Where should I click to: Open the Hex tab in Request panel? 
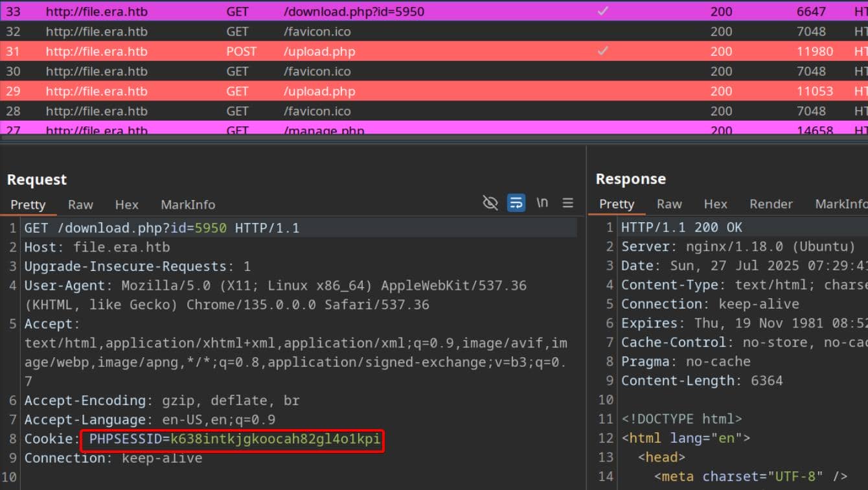(x=127, y=205)
